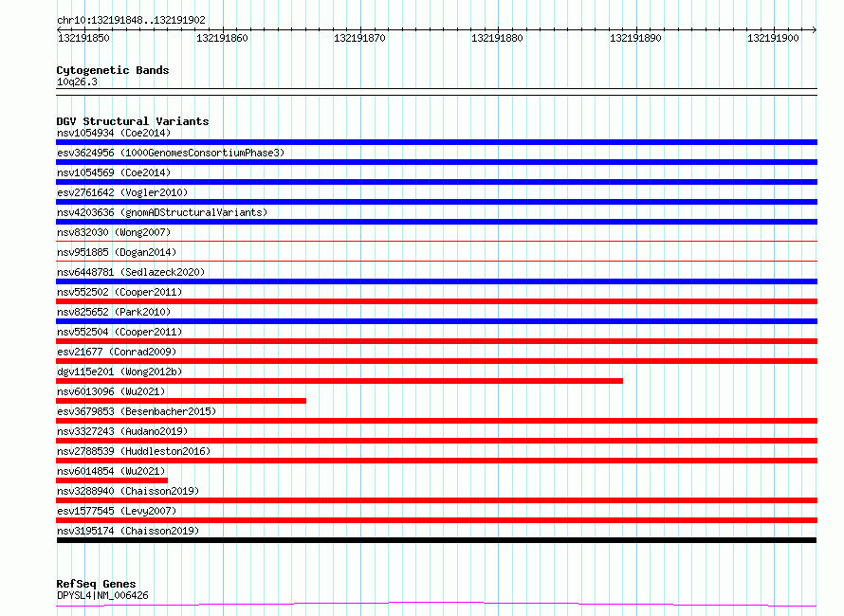
Task: Click the blue bar under nsv1054569
Action: pyautogui.click(x=436, y=182)
